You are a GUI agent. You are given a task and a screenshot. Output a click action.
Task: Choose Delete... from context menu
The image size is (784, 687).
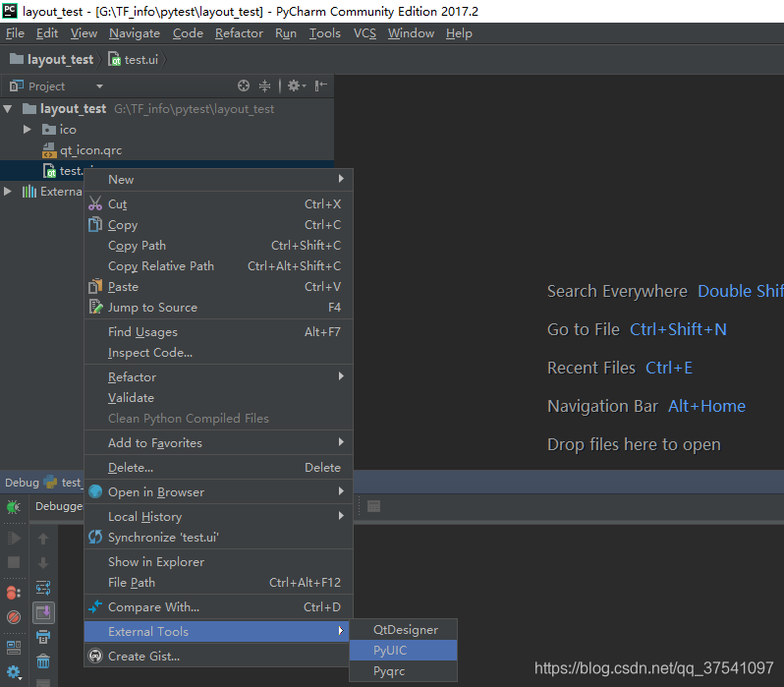[x=218, y=468]
